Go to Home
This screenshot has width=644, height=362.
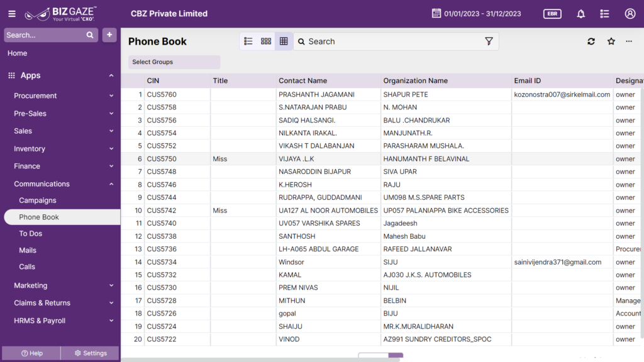pyautogui.click(x=17, y=53)
